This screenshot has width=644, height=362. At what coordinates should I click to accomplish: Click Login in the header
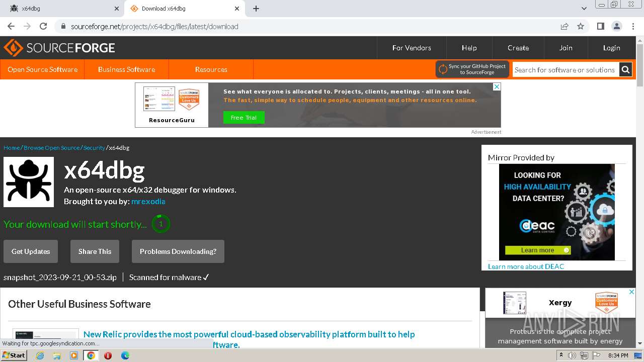[x=612, y=48]
